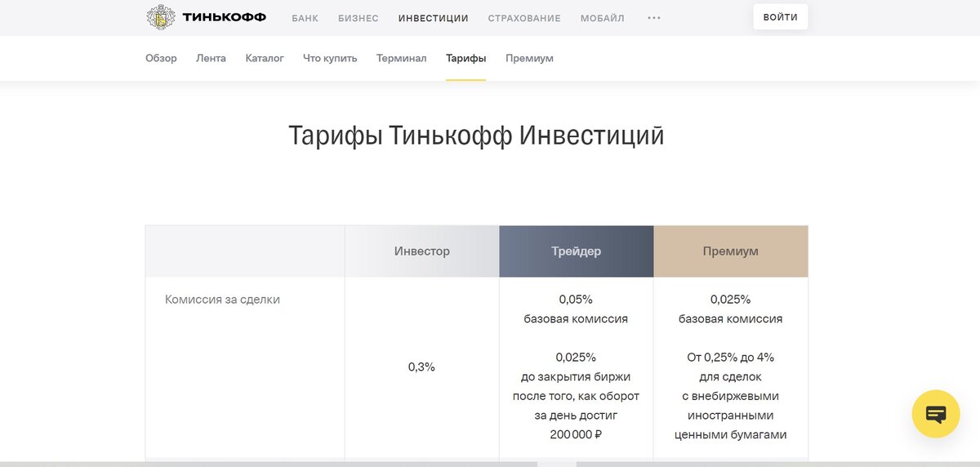Open the yellow chat support bubble
The image size is (980, 467).
(936, 414)
